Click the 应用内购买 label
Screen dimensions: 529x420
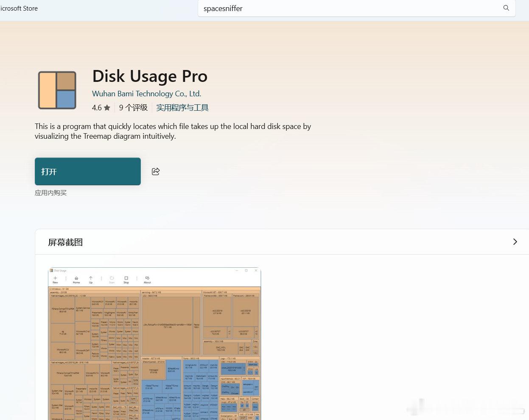coord(50,193)
